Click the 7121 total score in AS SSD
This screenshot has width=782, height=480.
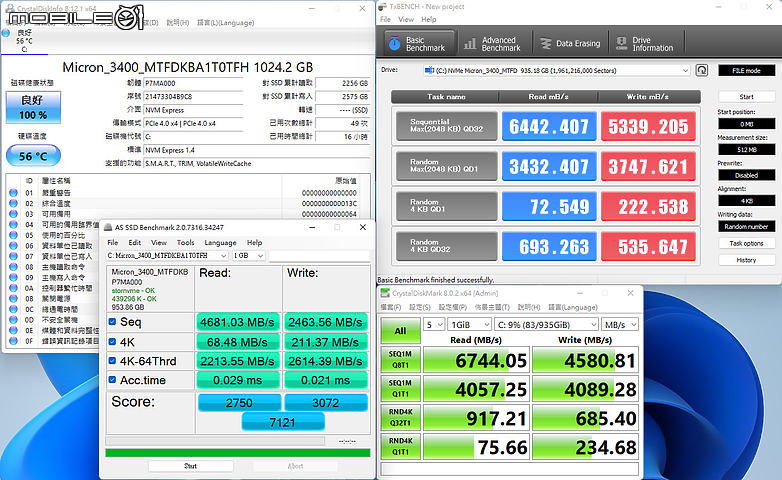click(x=283, y=422)
